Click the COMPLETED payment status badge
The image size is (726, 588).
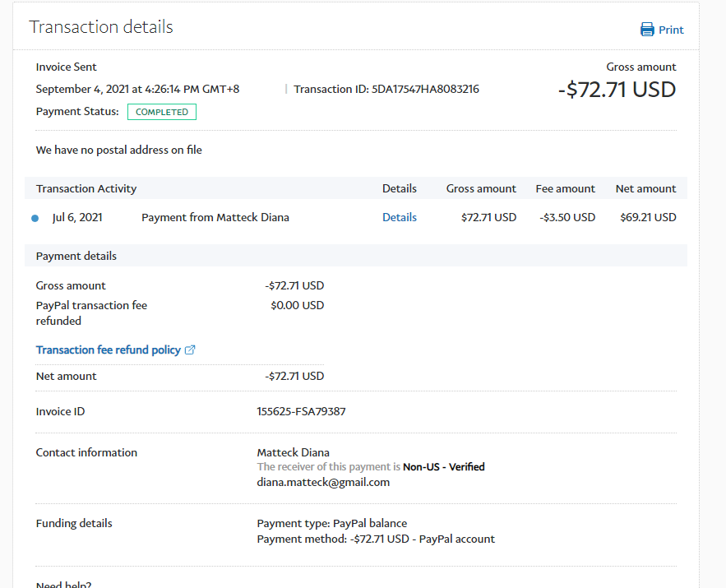tap(162, 112)
